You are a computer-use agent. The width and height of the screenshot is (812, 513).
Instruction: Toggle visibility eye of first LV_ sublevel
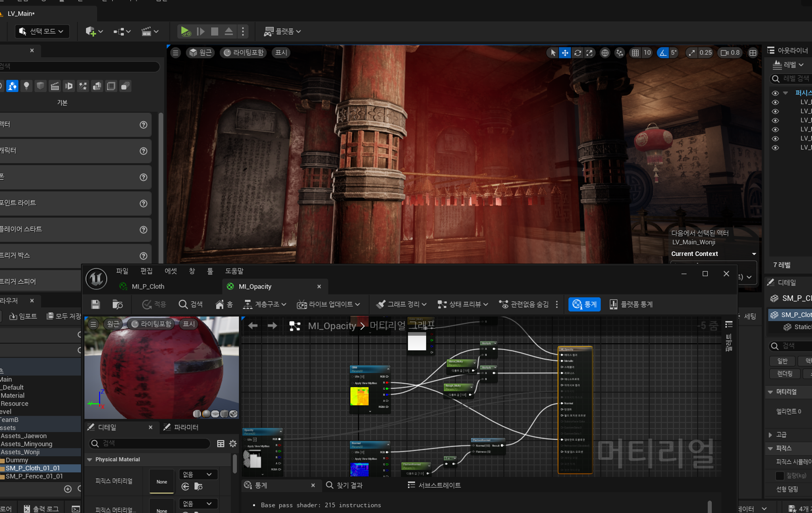[775, 102]
